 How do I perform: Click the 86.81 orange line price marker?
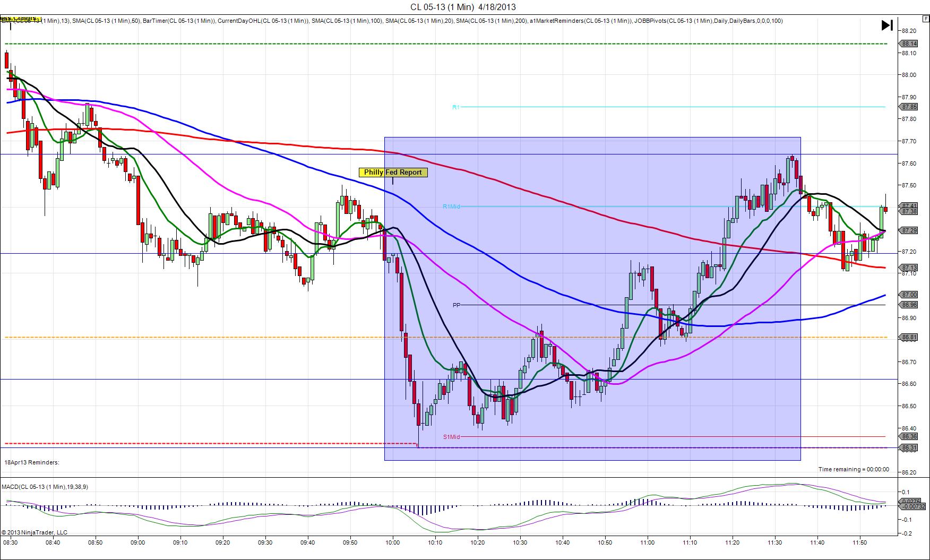[909, 337]
